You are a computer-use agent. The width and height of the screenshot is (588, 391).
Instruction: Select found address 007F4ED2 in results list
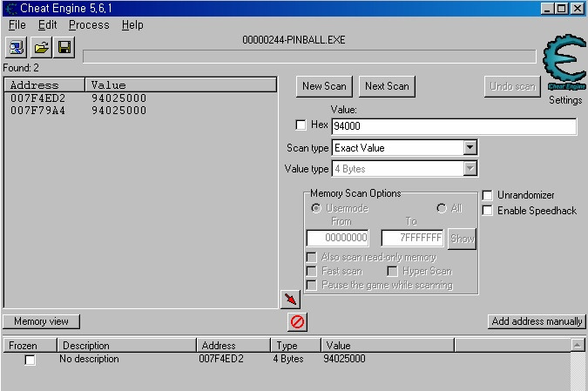coord(37,98)
